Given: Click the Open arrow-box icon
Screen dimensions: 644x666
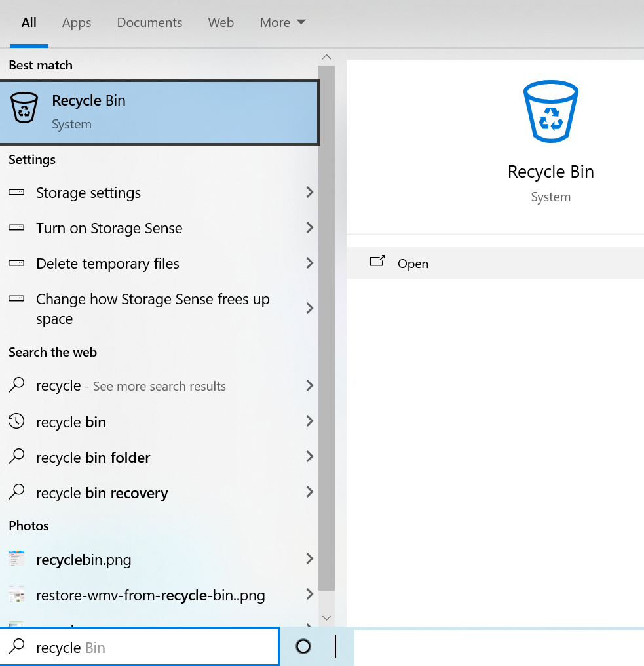Looking at the screenshot, I should click(x=377, y=261).
